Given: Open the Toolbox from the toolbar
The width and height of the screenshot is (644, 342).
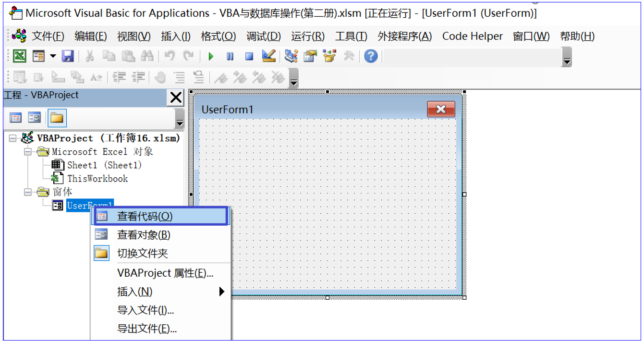Looking at the screenshot, I should tap(329, 56).
